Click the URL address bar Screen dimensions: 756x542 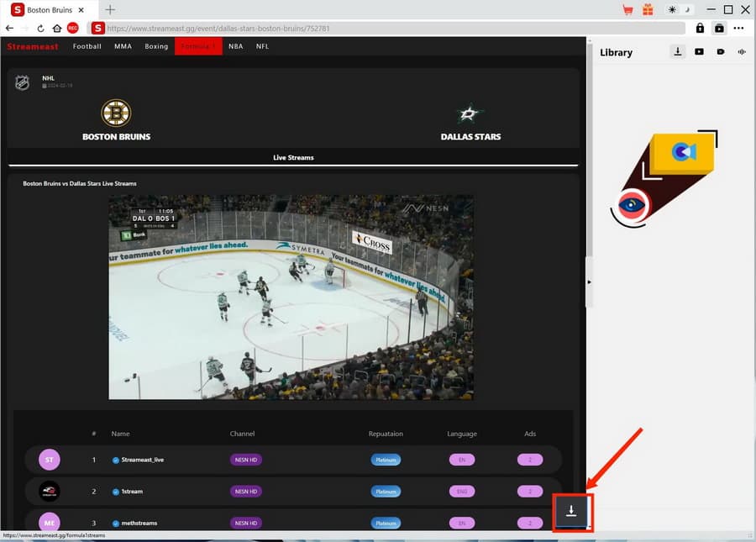pyautogui.click(x=395, y=28)
